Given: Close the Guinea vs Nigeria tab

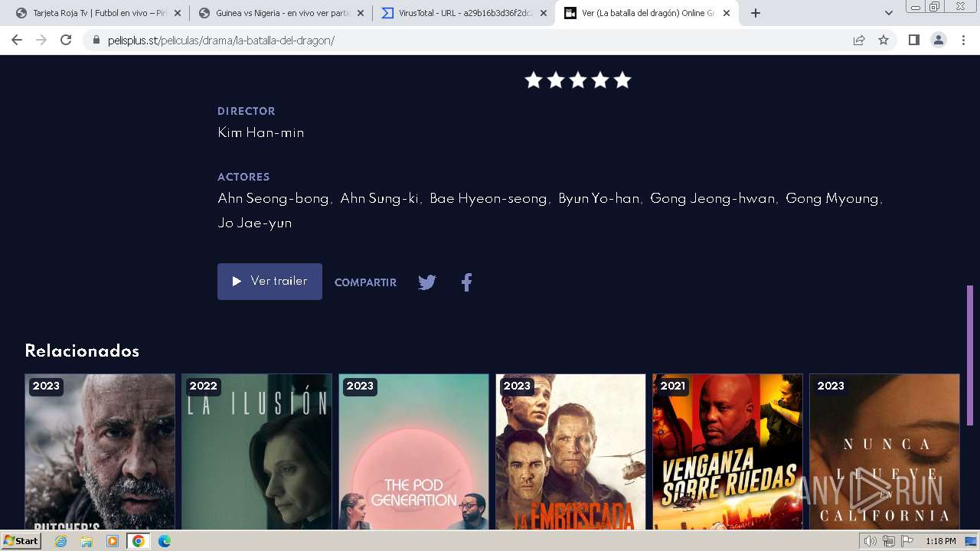Looking at the screenshot, I should tap(361, 13).
